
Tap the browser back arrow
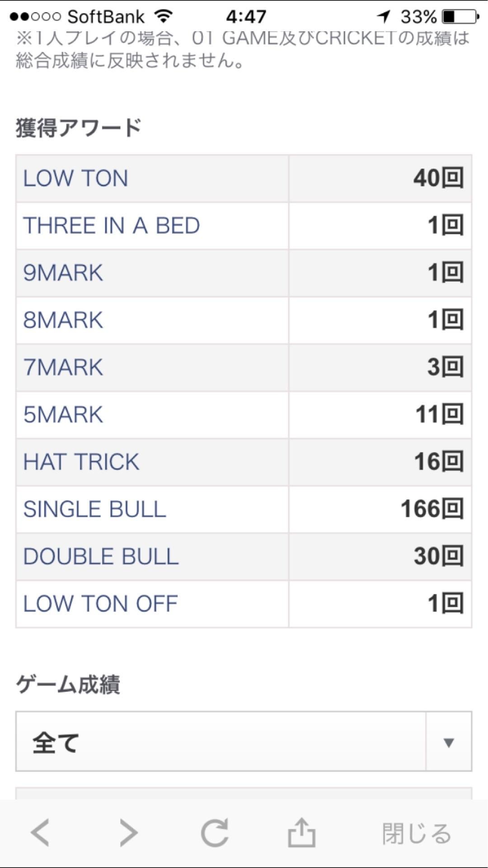[41, 832]
